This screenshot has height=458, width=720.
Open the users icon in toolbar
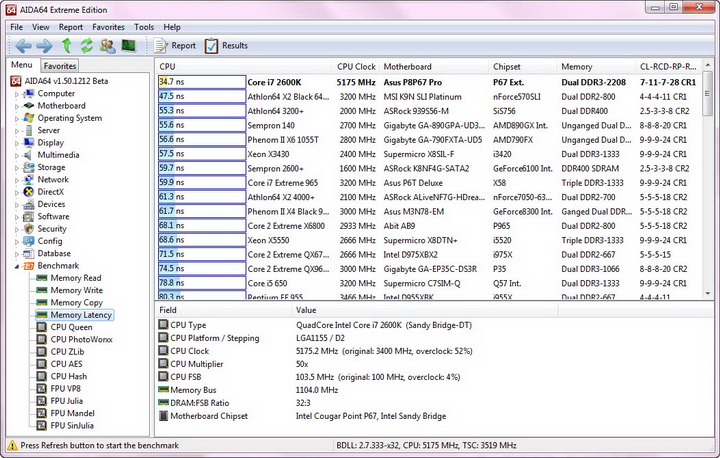(x=108, y=45)
